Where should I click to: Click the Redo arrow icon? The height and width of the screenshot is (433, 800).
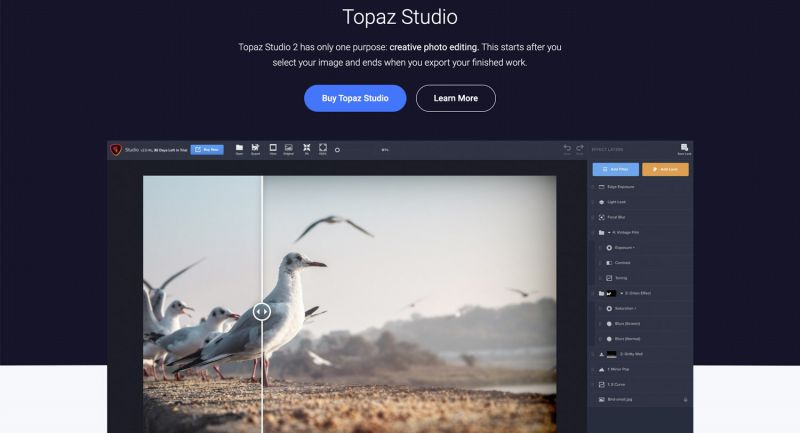click(x=580, y=149)
